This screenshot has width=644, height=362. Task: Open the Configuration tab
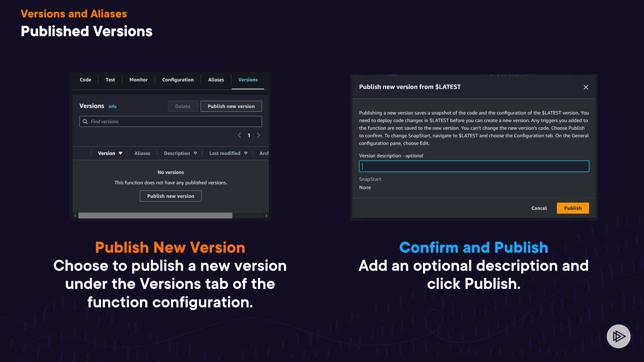(178, 80)
